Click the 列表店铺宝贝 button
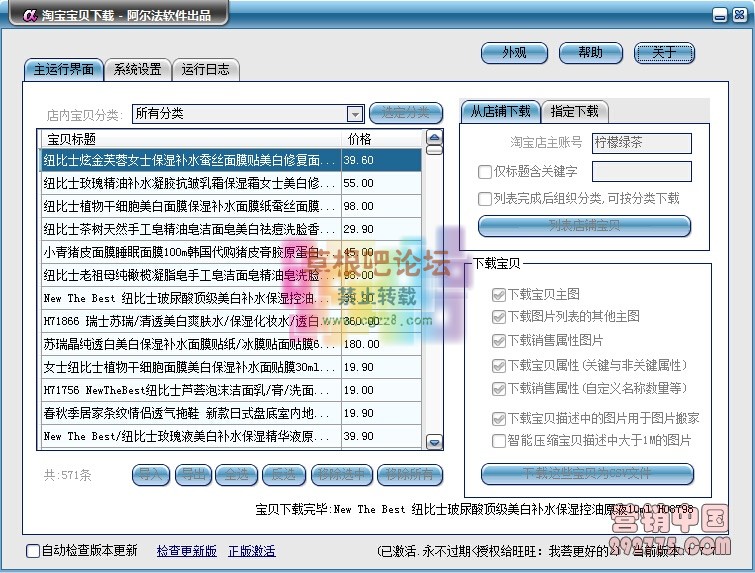 (584, 226)
